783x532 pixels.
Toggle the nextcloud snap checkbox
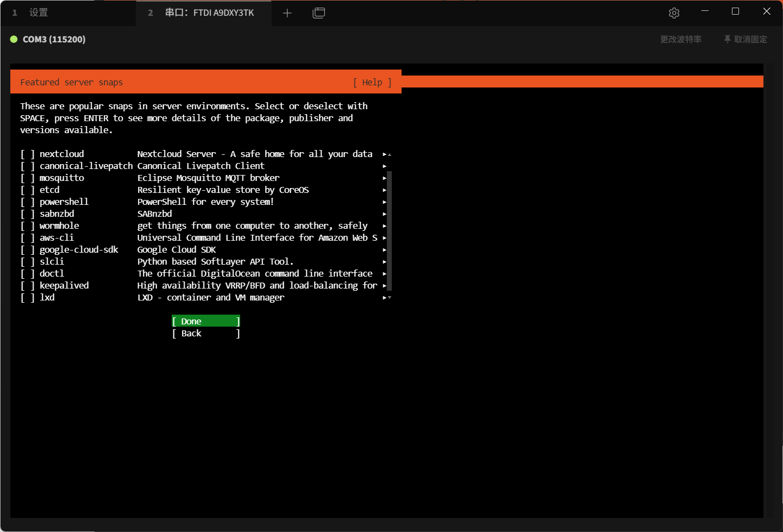tap(27, 154)
